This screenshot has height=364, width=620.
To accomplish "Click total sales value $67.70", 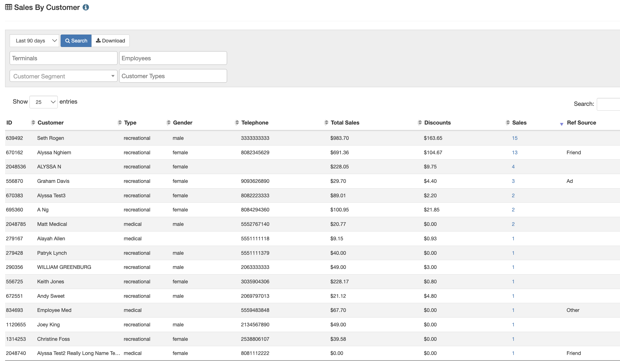I will [x=338, y=310].
